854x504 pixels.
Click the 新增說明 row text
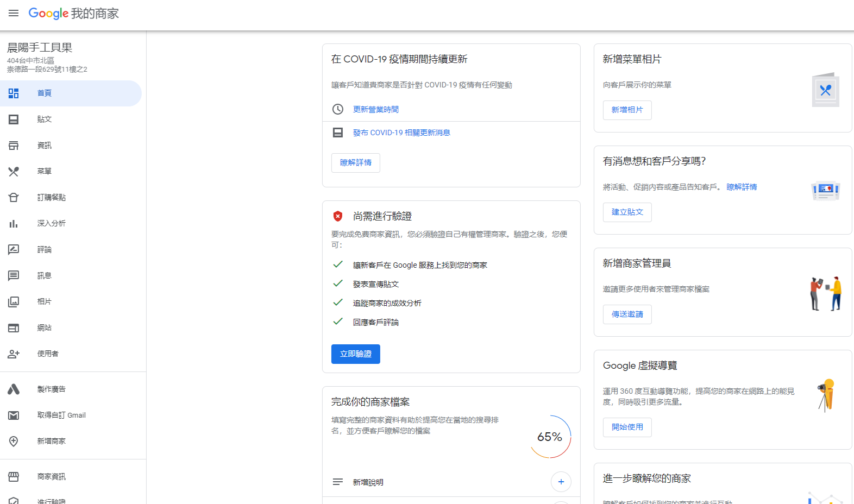368,482
